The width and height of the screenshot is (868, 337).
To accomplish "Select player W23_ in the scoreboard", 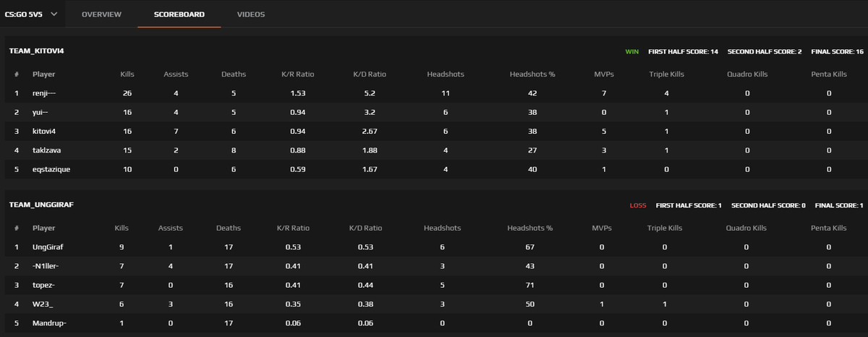I will [43, 303].
